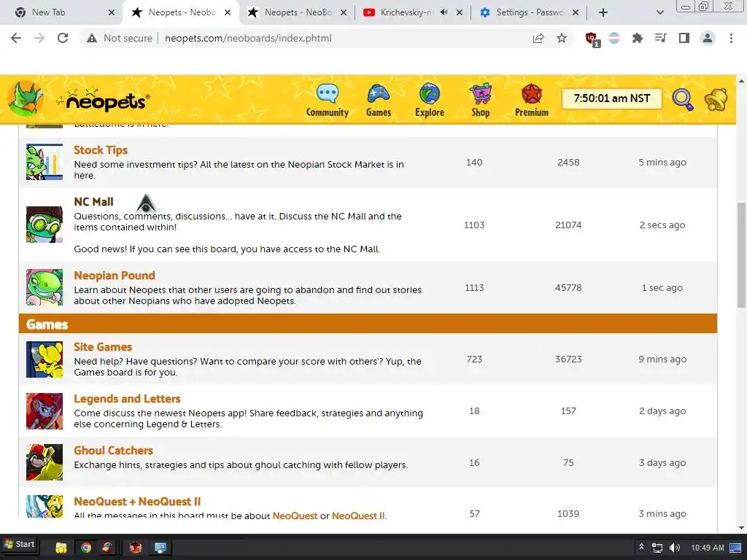Viewport: 747px width, 560px height.
Task: Open the NeoQuest + NeoQuest II board
Action: 137,502
